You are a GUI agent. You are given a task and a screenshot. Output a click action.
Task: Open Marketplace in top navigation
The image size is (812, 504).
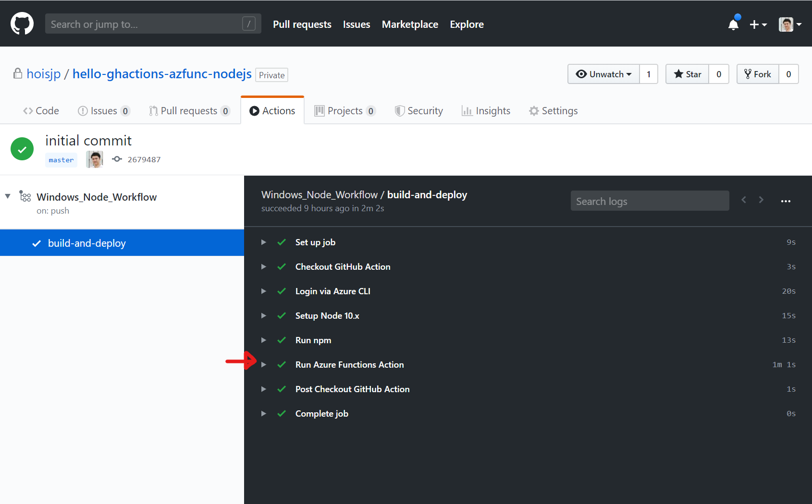[410, 24]
